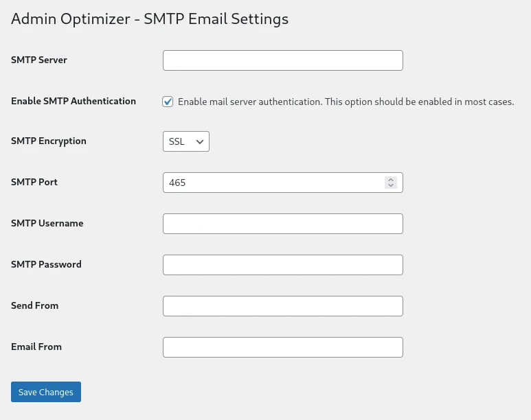Decrease SMTP Port with the down arrow
The height and width of the screenshot is (420, 531).
pos(391,186)
